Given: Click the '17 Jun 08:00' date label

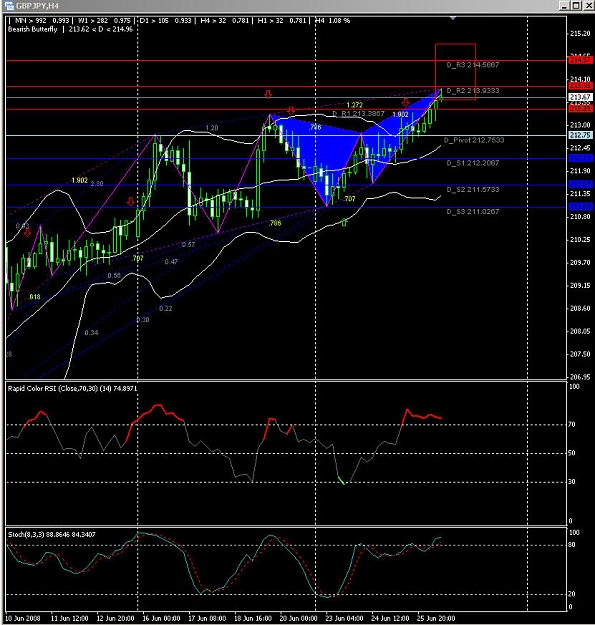Looking at the screenshot, I should 207,619.
